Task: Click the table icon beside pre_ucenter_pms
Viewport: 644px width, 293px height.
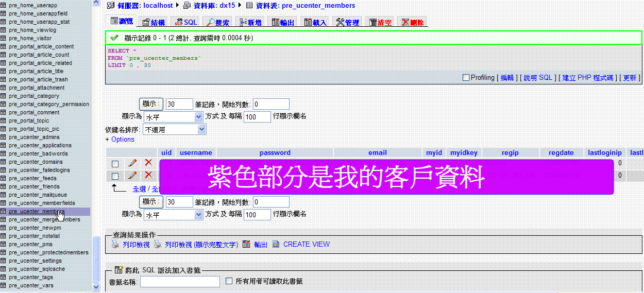Action: [x=3, y=244]
